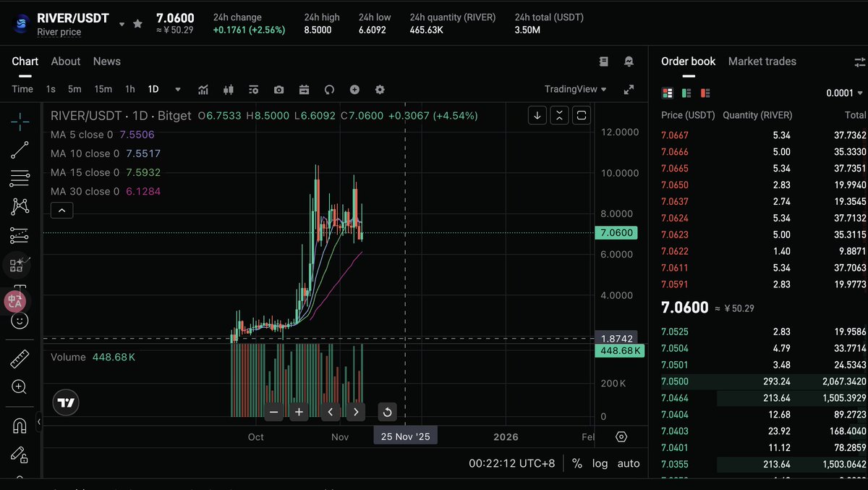Toggle percent scale on price axis
The width and height of the screenshot is (868, 490).
coord(576,463)
